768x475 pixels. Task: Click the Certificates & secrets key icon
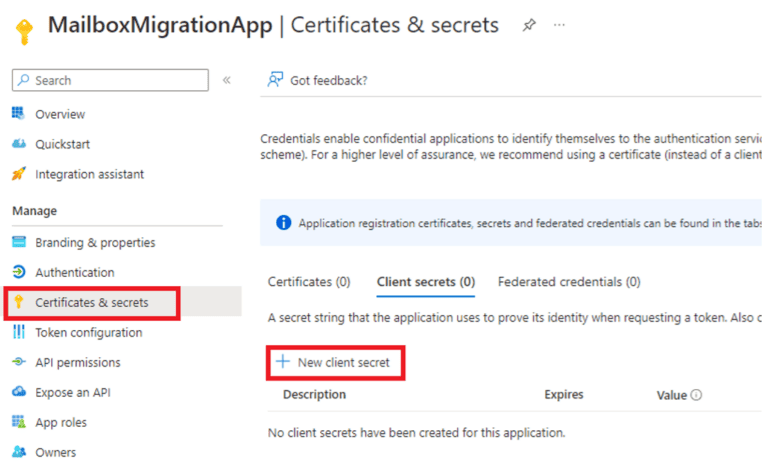19,302
